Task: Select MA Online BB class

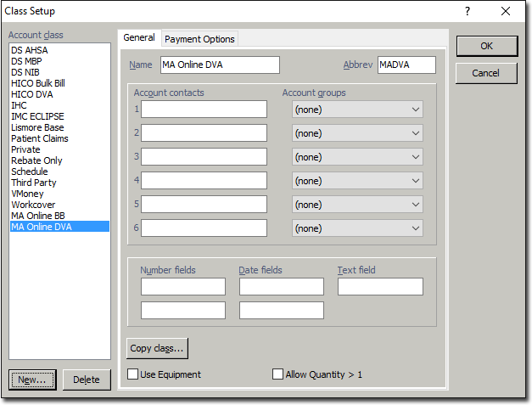Action: click(38, 216)
